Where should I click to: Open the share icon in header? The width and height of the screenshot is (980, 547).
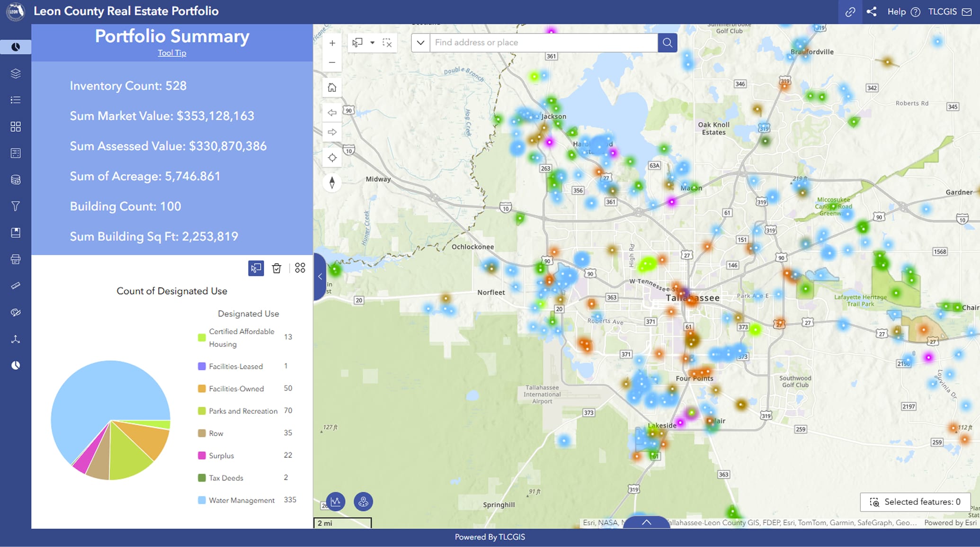pos(872,12)
